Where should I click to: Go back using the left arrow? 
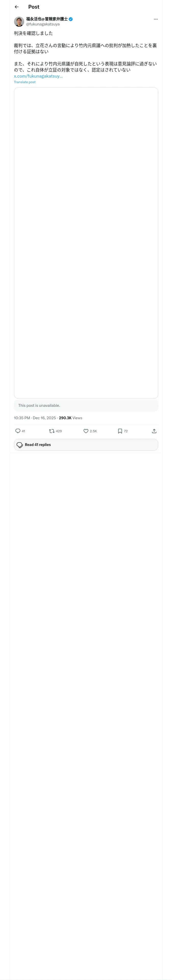tap(17, 7)
